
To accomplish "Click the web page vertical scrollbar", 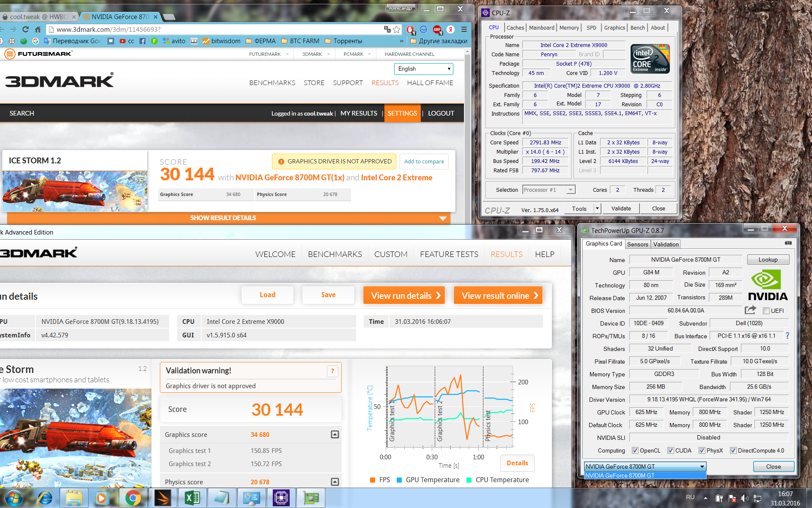I will (467, 135).
